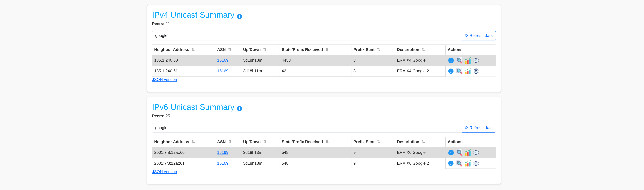This screenshot has width=644, height=190.
Task: Open gear settings for ERAIX6 Google
Action: pos(476,152)
